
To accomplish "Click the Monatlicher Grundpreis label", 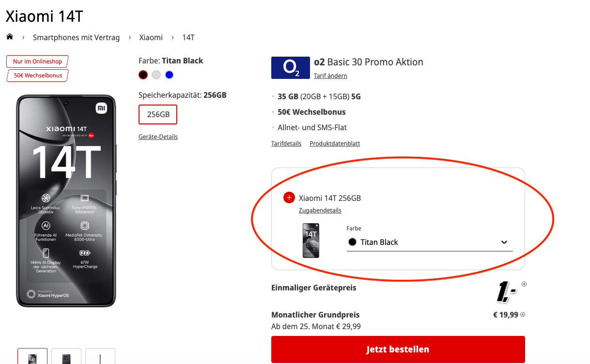I will point(315,315).
